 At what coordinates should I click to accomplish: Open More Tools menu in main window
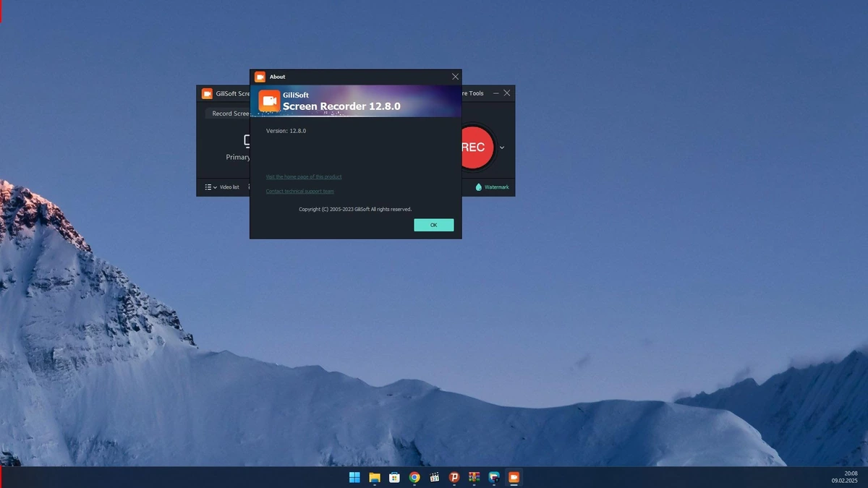pos(473,93)
